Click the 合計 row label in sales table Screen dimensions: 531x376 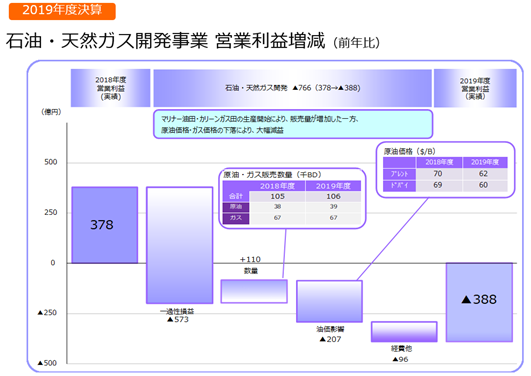(x=236, y=196)
